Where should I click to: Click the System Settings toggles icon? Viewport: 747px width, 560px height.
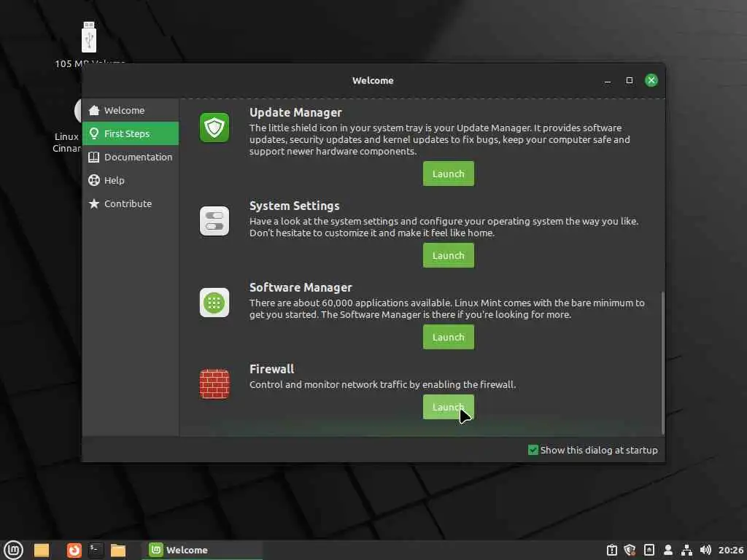[x=214, y=221]
